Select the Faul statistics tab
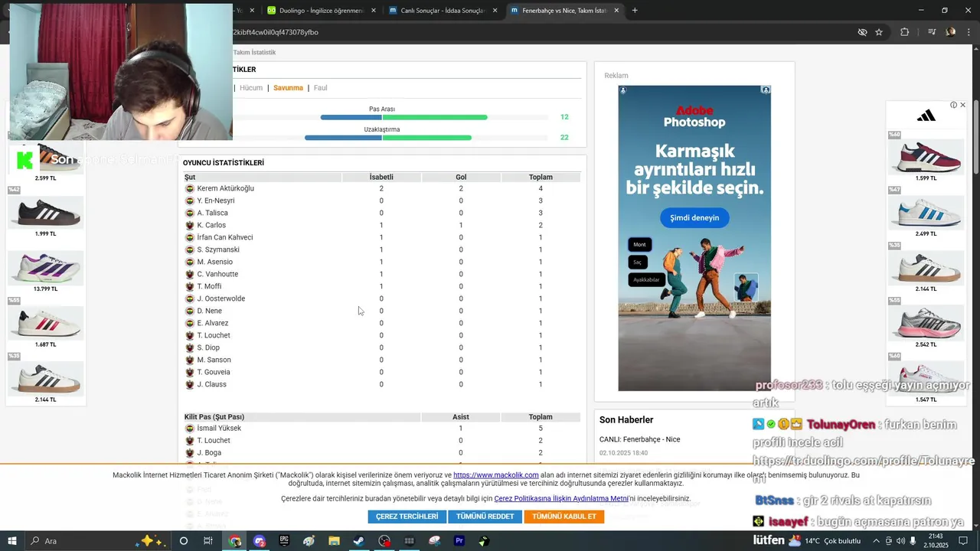Image resolution: width=980 pixels, height=551 pixels. 320,88
